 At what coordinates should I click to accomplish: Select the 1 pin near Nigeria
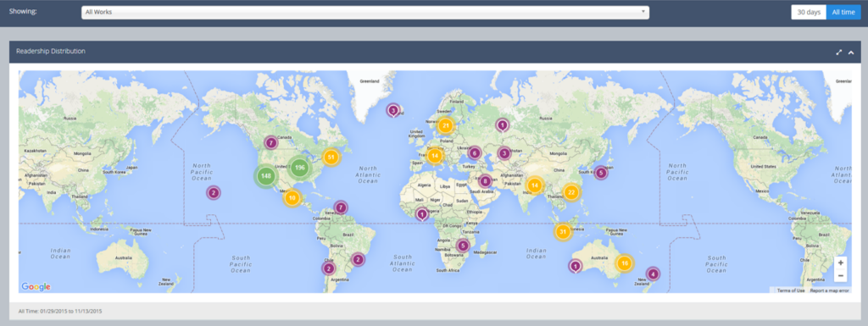coord(422,214)
